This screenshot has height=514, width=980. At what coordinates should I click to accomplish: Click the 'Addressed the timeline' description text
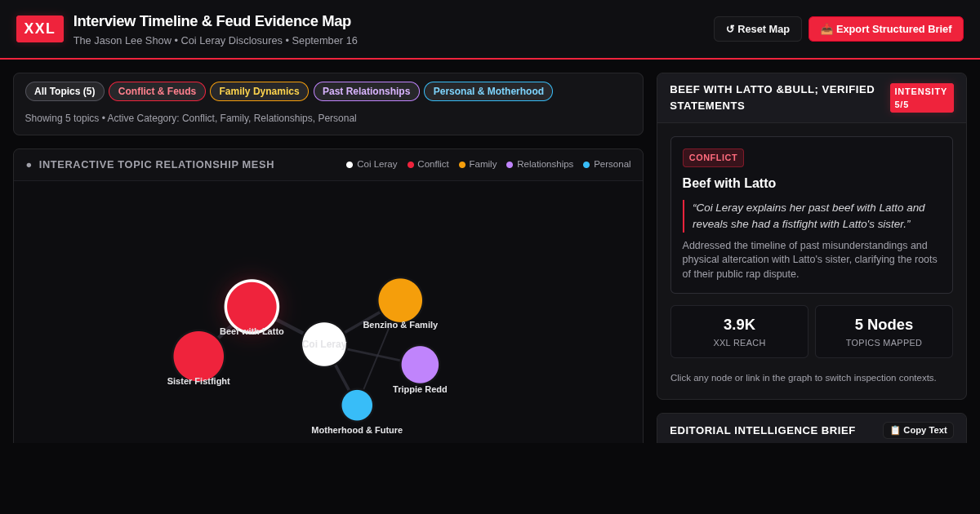810,259
